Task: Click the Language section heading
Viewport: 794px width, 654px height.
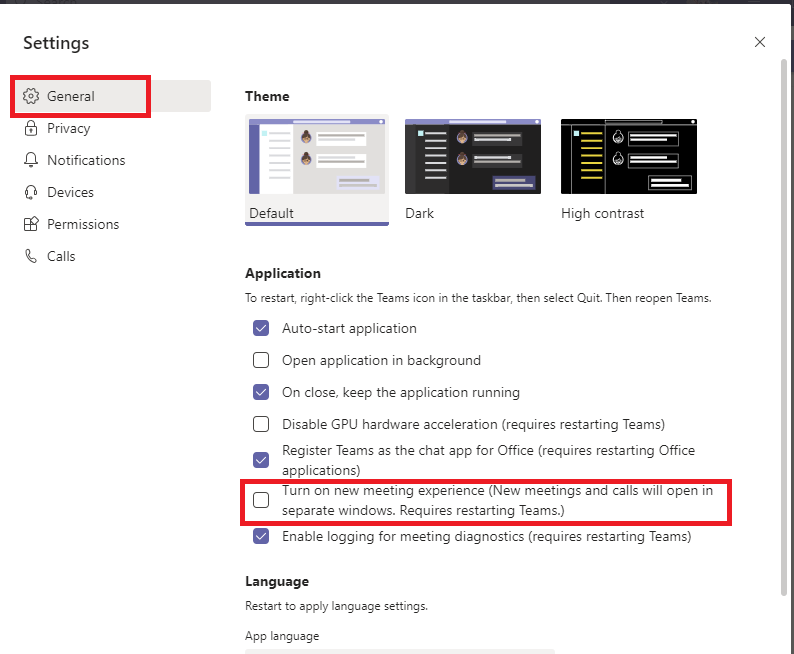Action: pyautogui.click(x=277, y=581)
